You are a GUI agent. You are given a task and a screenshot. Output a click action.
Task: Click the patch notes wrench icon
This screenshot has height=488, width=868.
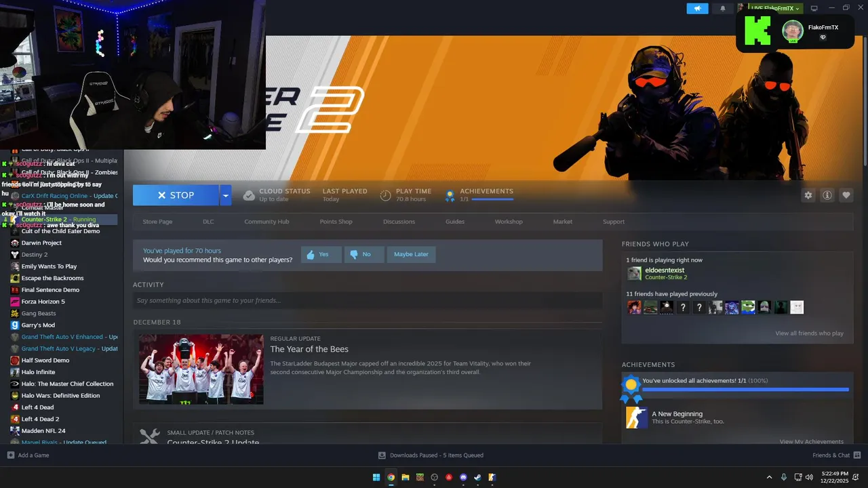(150, 436)
